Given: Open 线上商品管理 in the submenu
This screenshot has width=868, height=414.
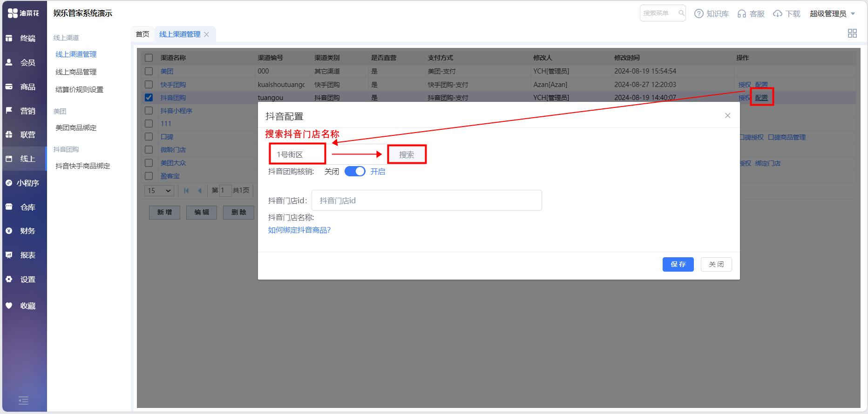Looking at the screenshot, I should [76, 72].
